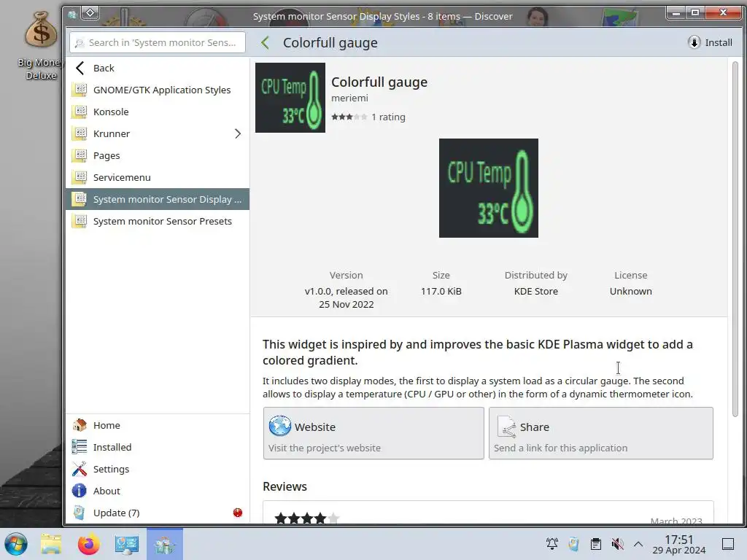Screen dimensions: 747x560
Task: Click the Pages category icon
Action: point(80,156)
